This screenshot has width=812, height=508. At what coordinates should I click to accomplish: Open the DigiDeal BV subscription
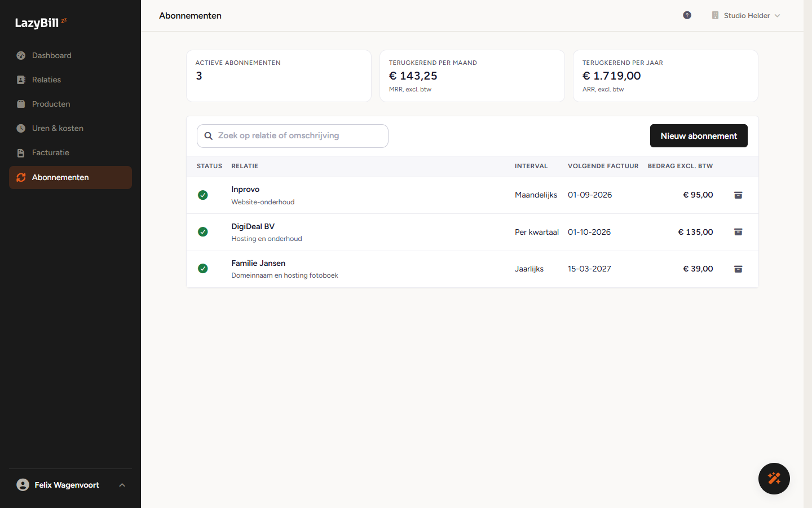[x=473, y=233]
